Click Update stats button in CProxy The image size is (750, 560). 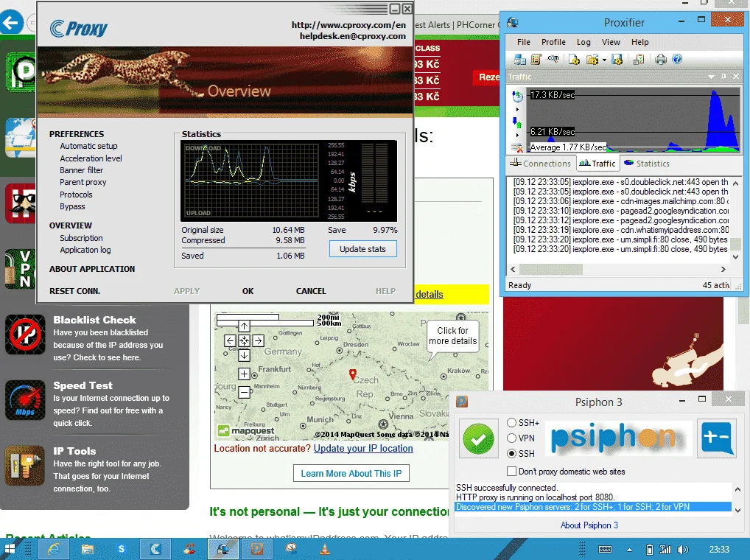pyautogui.click(x=362, y=249)
